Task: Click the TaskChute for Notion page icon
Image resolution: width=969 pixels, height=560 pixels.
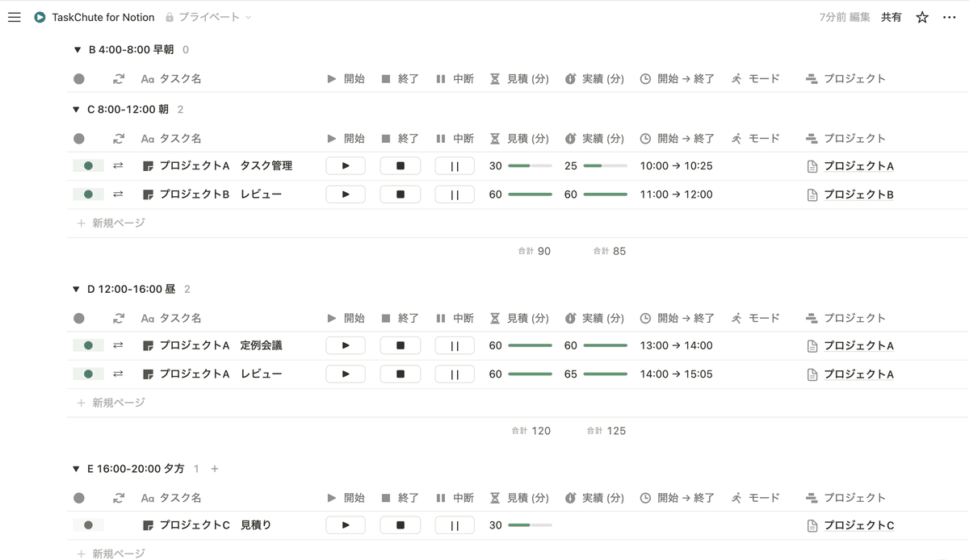Action: click(x=40, y=17)
